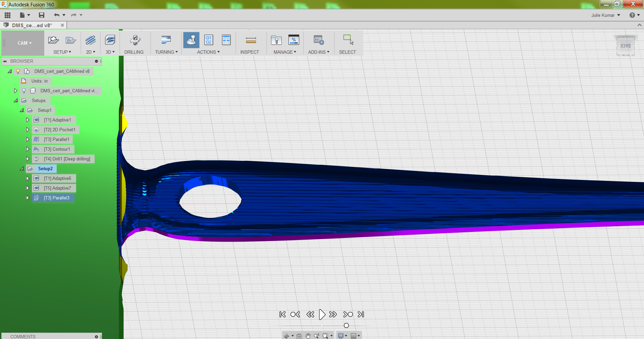Expand the DMS_cert_part_CAMmed component node

click(15, 91)
